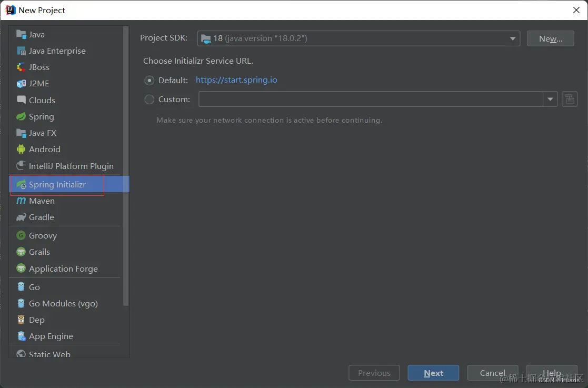588x388 pixels.
Task: Click the New... SDK button
Action: coord(550,38)
